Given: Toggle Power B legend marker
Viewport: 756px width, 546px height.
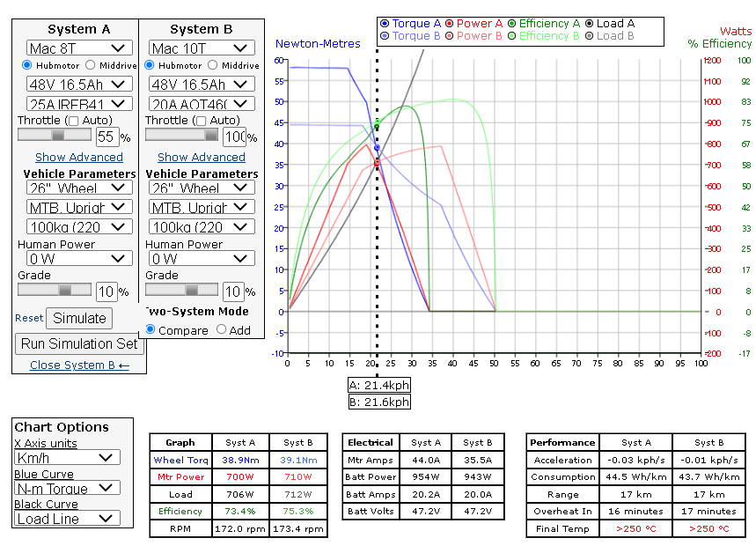Looking at the screenshot, I should (450, 36).
